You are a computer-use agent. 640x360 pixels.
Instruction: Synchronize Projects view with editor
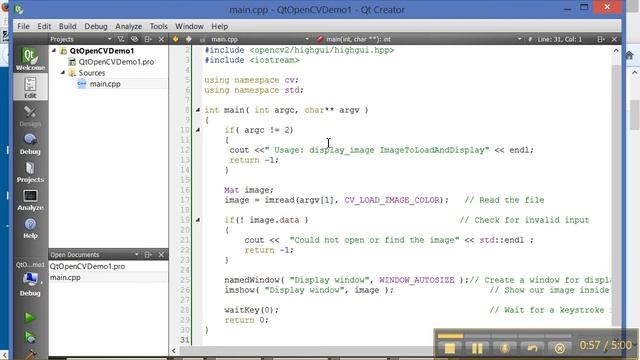point(134,39)
